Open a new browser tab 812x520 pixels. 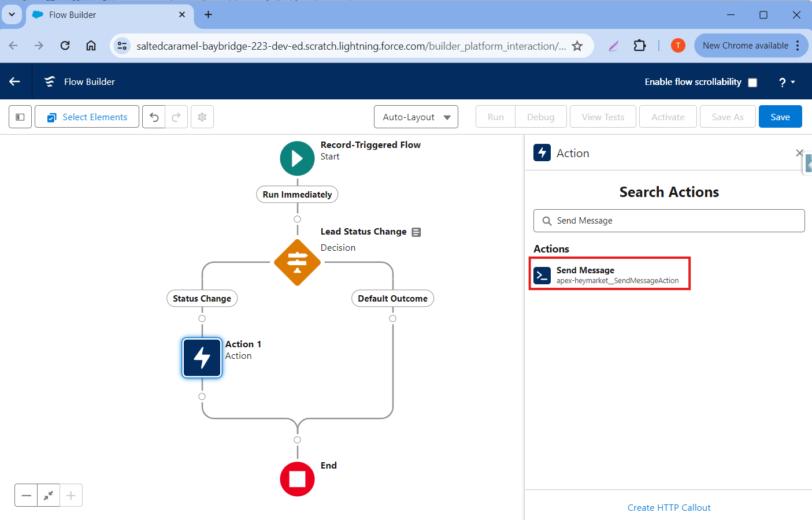[x=208, y=14]
